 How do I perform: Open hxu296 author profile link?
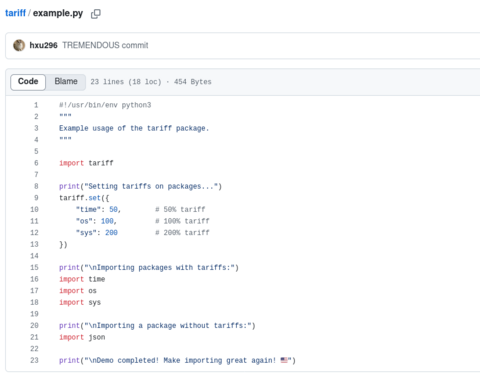click(43, 45)
